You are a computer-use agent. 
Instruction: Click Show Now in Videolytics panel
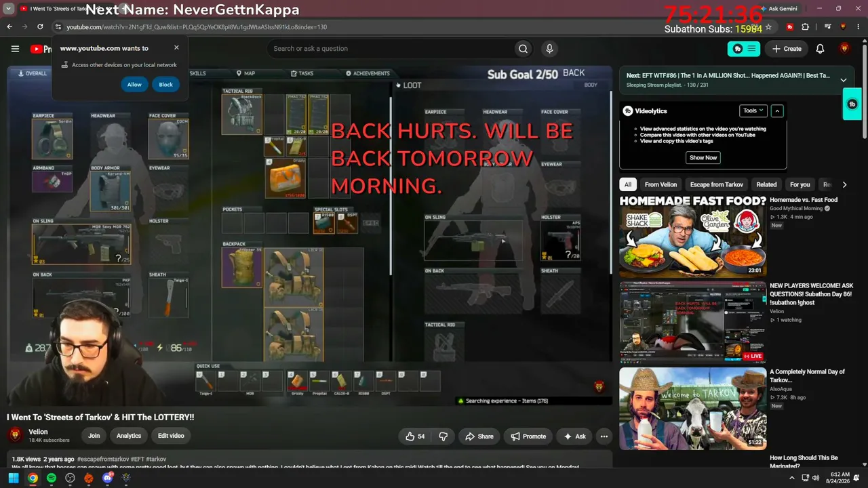click(703, 157)
